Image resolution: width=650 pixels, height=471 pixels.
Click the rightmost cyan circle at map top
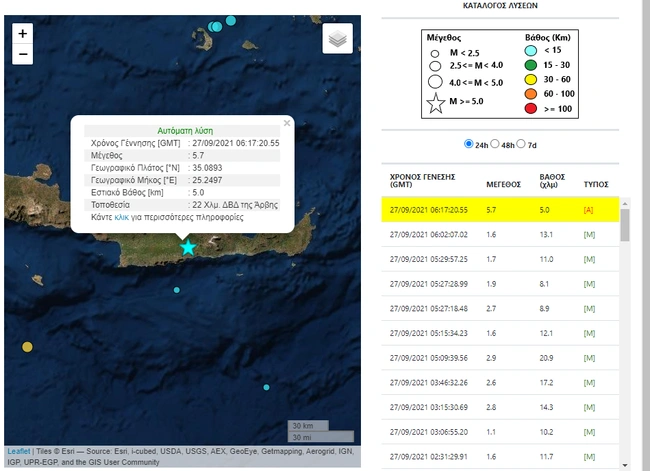231,20
